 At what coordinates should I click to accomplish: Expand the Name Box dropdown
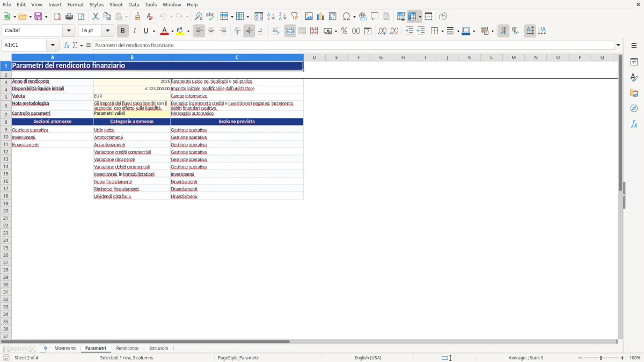click(53, 46)
